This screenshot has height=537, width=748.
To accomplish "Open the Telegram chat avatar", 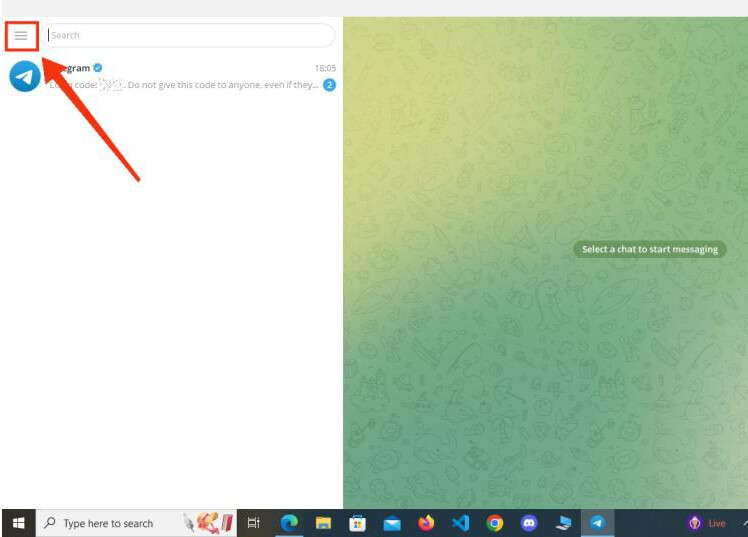I will (25, 76).
